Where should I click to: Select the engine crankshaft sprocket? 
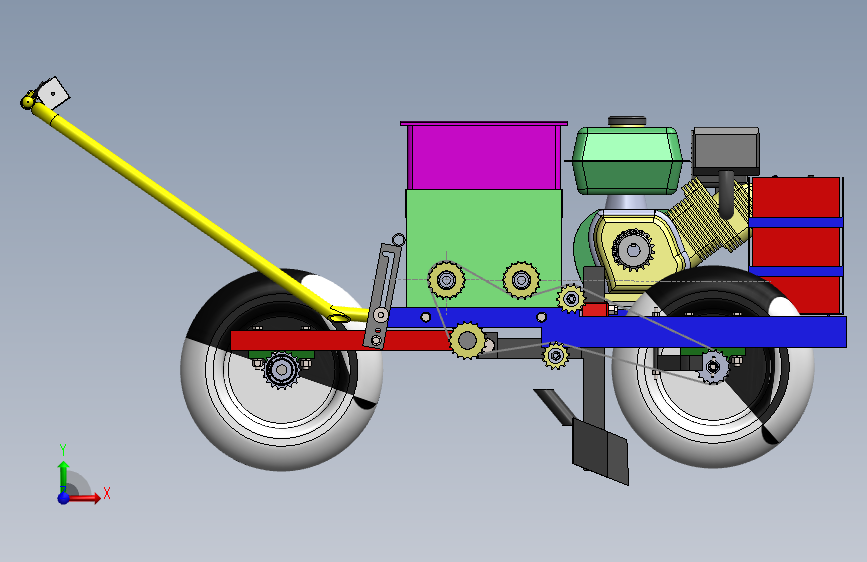pos(633,250)
